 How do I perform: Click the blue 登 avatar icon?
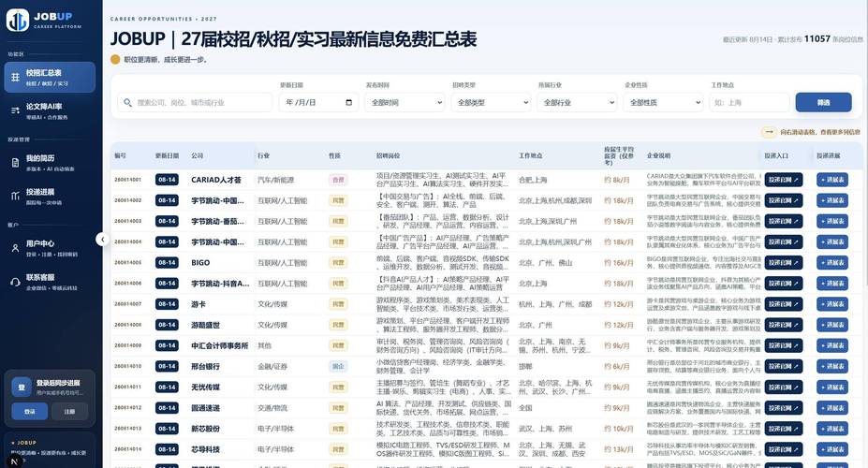21,388
